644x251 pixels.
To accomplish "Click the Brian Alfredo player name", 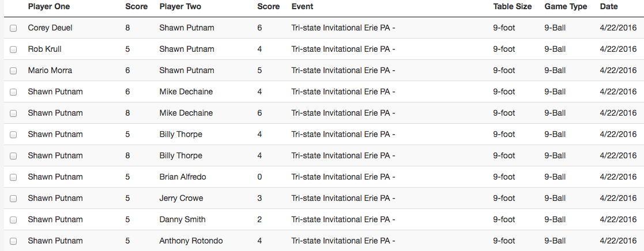I will pyautogui.click(x=183, y=177).
